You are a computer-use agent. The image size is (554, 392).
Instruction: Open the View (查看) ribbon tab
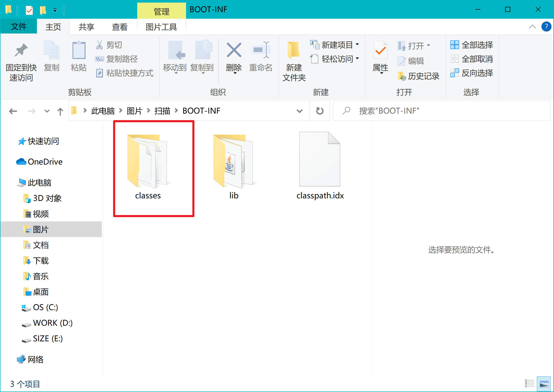point(120,27)
